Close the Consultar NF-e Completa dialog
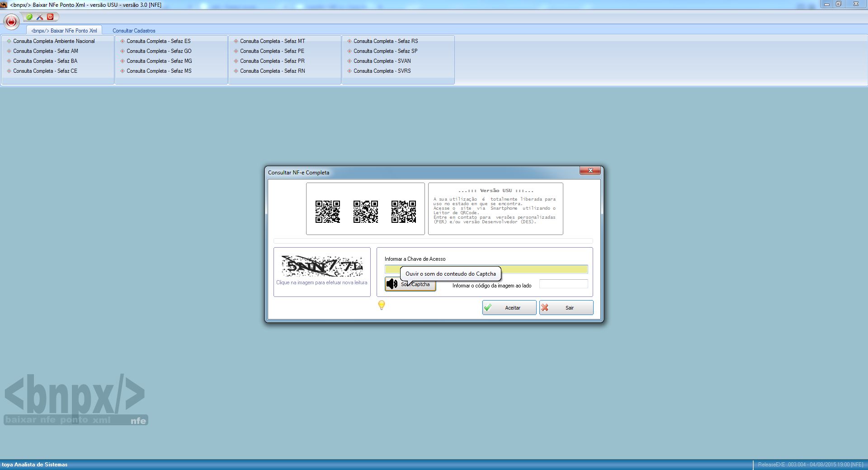 point(590,170)
